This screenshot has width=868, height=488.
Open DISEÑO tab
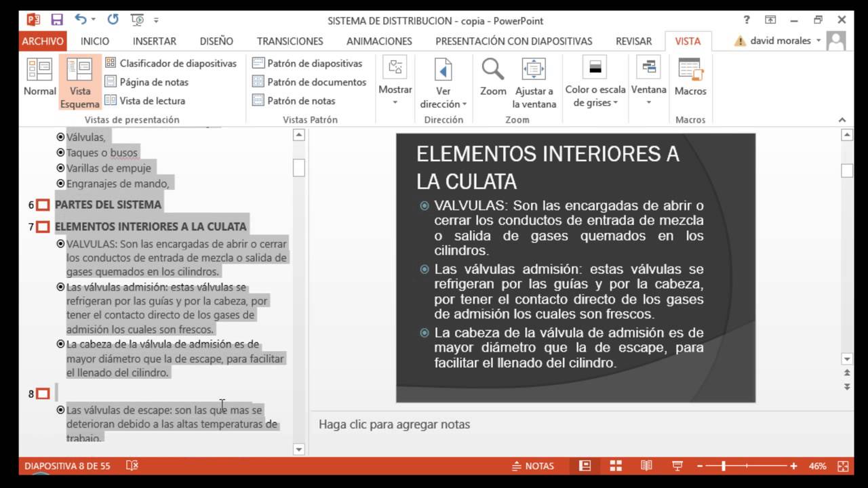(216, 41)
